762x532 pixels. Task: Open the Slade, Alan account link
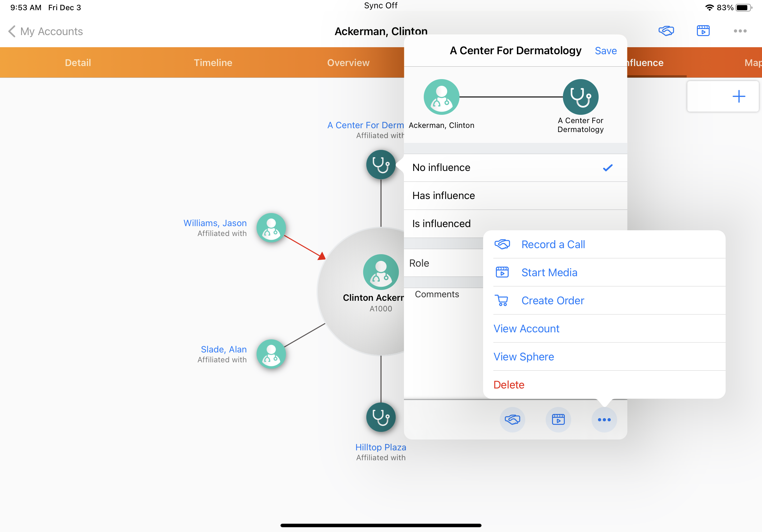point(223,349)
